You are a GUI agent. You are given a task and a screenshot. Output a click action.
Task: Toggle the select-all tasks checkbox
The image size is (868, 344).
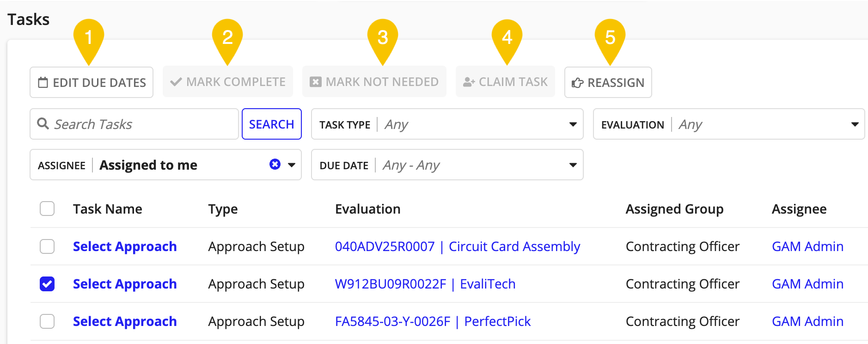(x=47, y=209)
